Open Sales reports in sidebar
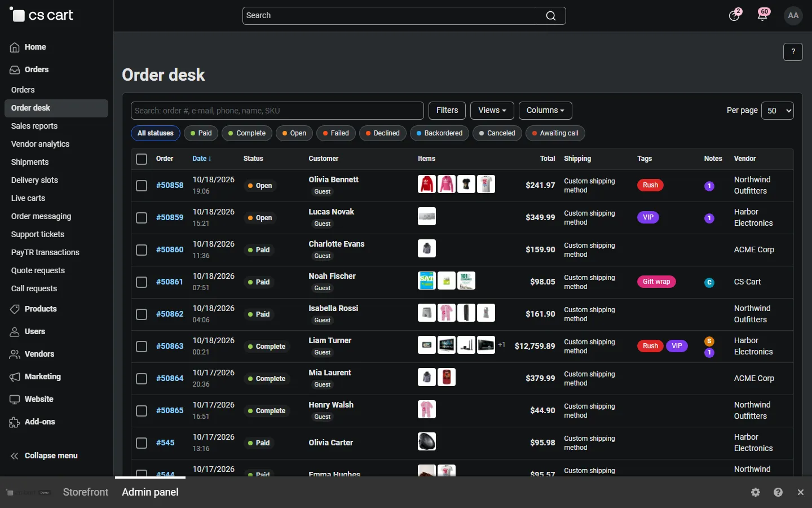This screenshot has height=508, width=812. pyautogui.click(x=34, y=126)
